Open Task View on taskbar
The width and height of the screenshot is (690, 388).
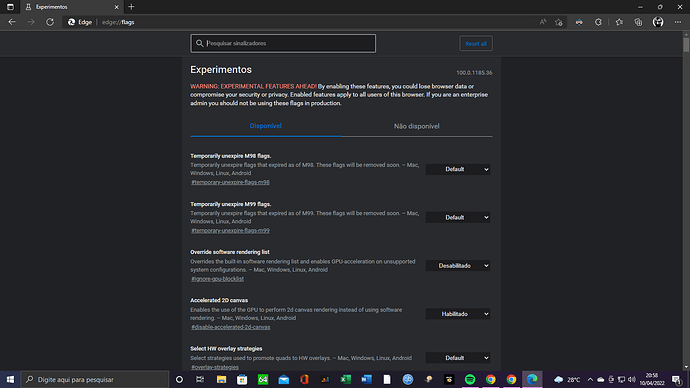(200, 379)
